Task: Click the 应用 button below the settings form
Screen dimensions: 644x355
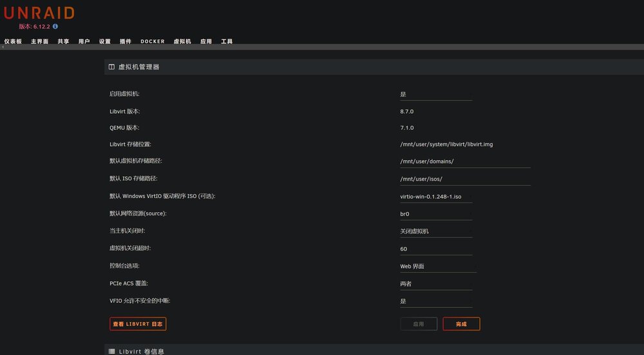Action: pyautogui.click(x=419, y=324)
